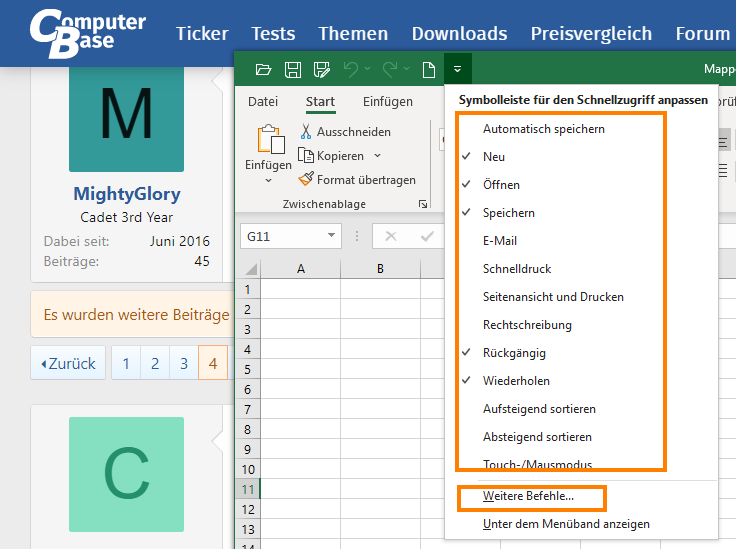Open the Tests page on ComputerBase

tap(273, 34)
